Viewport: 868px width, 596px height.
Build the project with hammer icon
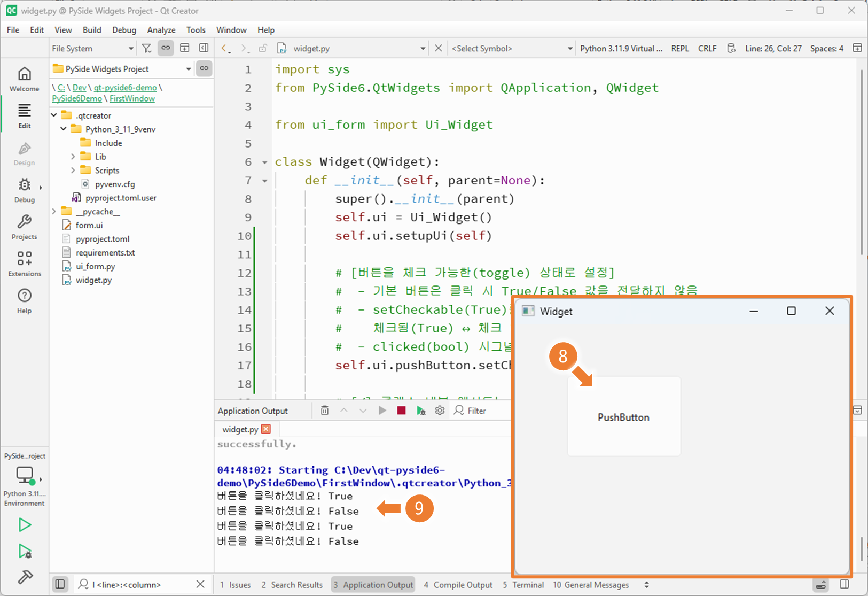tap(25, 577)
